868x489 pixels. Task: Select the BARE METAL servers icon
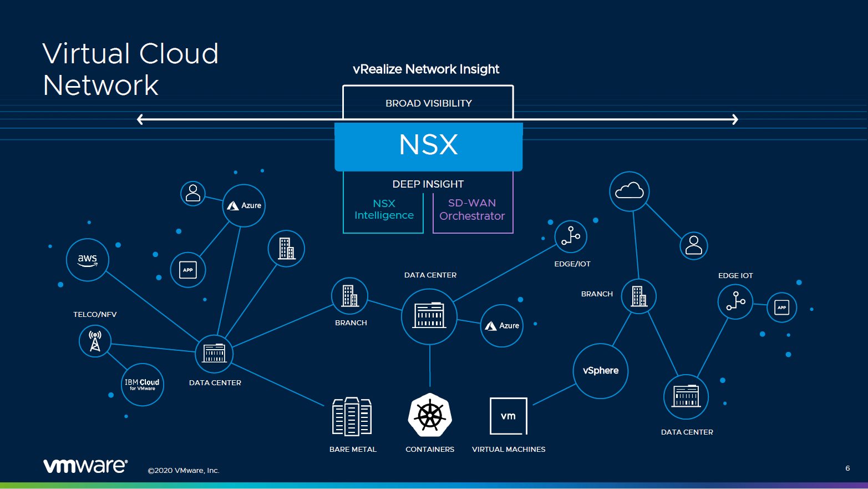click(352, 416)
